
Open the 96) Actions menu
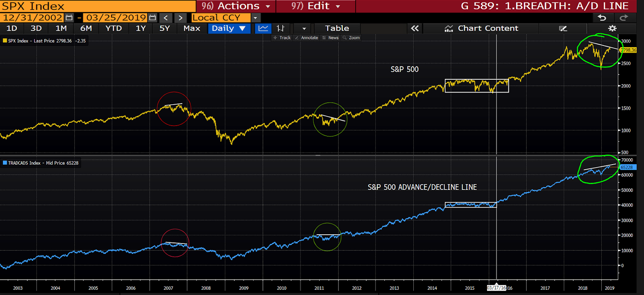tap(236, 6)
